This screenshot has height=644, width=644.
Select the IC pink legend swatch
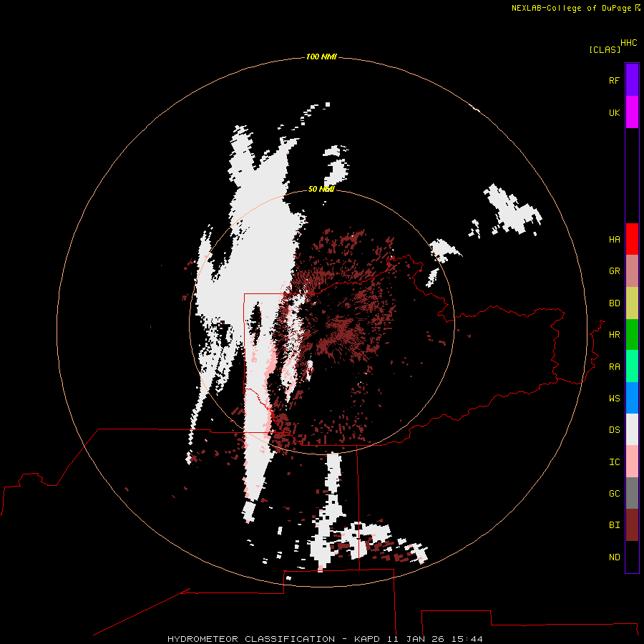(632, 462)
